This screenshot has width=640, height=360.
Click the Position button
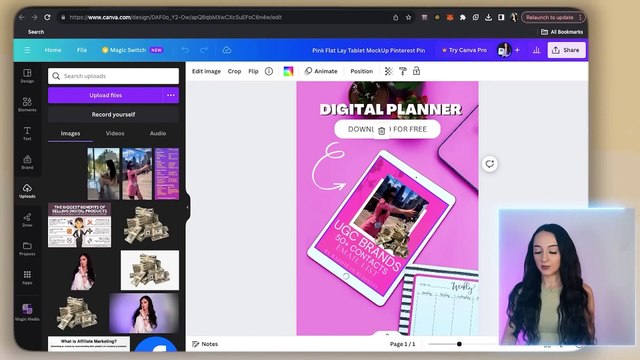click(x=362, y=71)
